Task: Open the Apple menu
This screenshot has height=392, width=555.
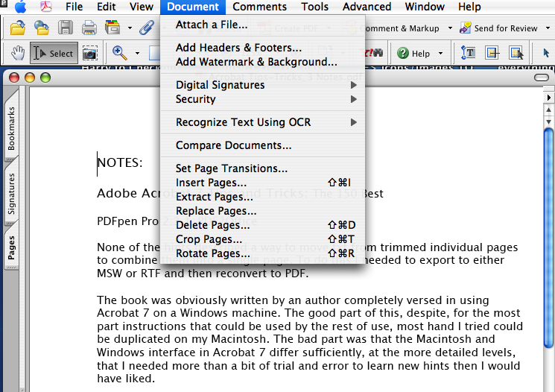Action: coord(20,7)
